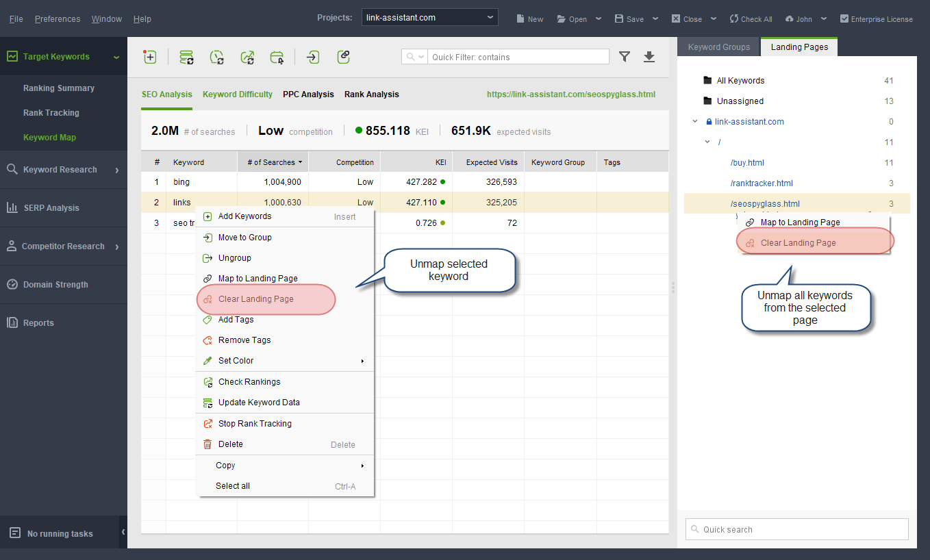Expand the Open button arrow

(x=599, y=19)
